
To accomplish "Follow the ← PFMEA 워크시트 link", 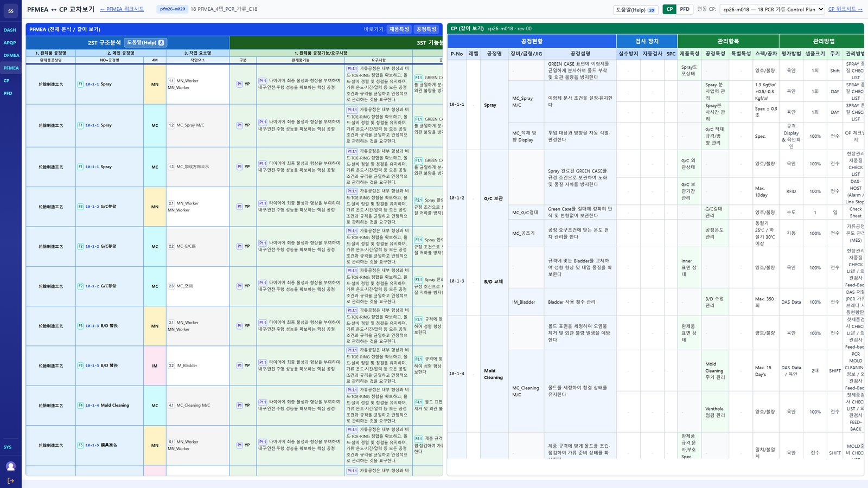I will click(122, 9).
